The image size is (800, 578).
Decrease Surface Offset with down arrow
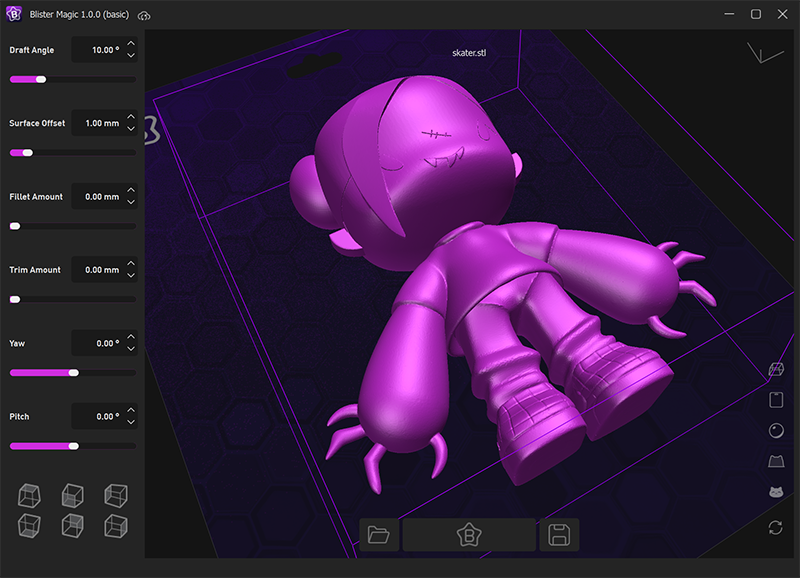pos(131,129)
